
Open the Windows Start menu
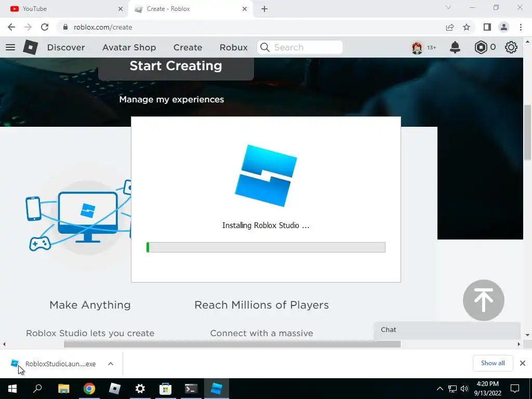12,389
